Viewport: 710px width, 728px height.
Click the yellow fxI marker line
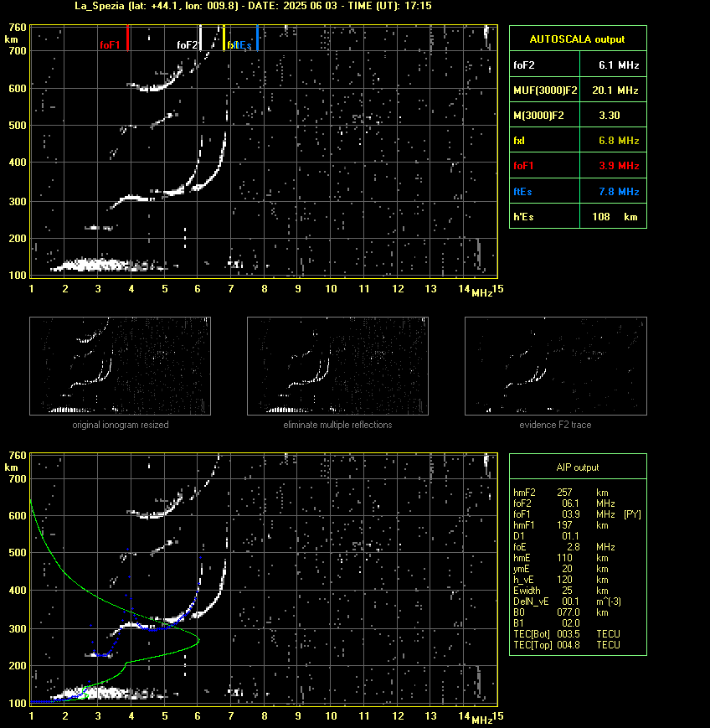click(x=224, y=38)
